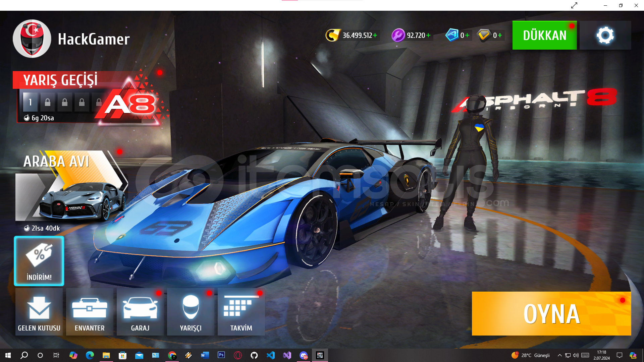Switch to the Asphalt 8 taskbar icon
This screenshot has width=644, height=362.
pos(320,355)
